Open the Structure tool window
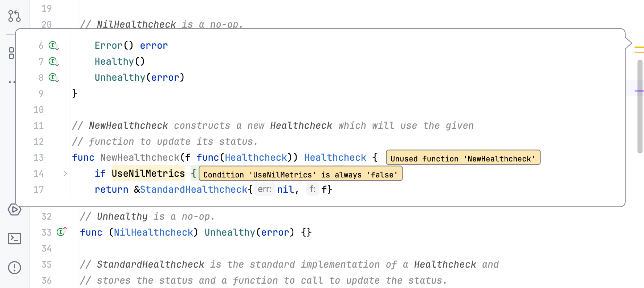Viewport: 644px width, 288px height. point(12,53)
